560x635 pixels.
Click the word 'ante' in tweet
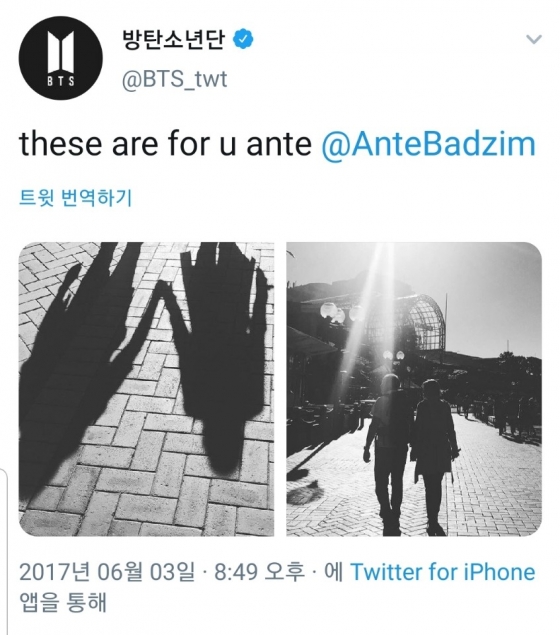point(279,145)
